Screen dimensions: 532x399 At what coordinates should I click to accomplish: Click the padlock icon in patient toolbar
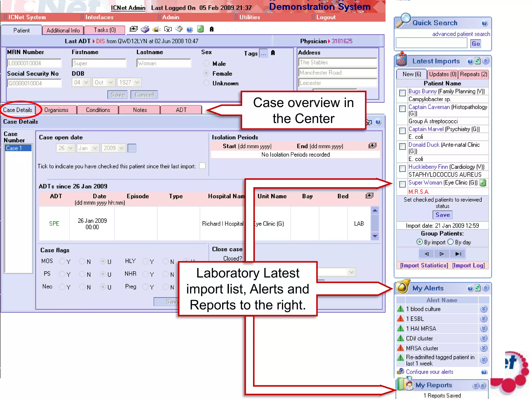pyautogui.click(x=156, y=29)
